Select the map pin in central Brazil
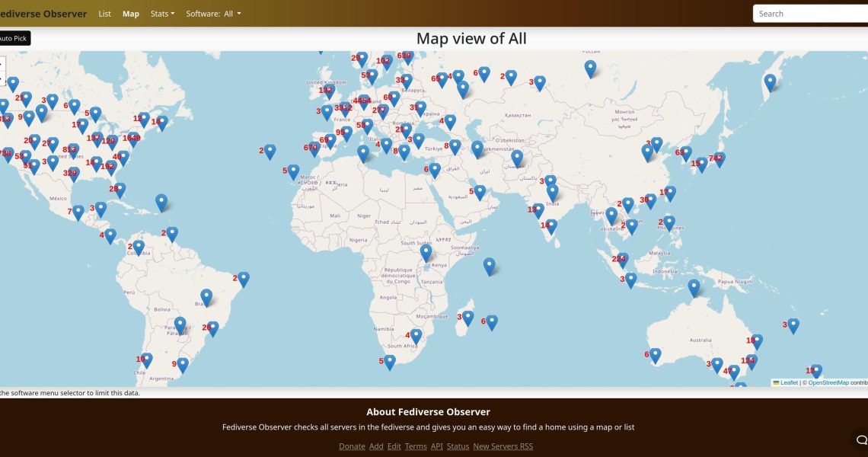The image size is (868, 457). 206,296
